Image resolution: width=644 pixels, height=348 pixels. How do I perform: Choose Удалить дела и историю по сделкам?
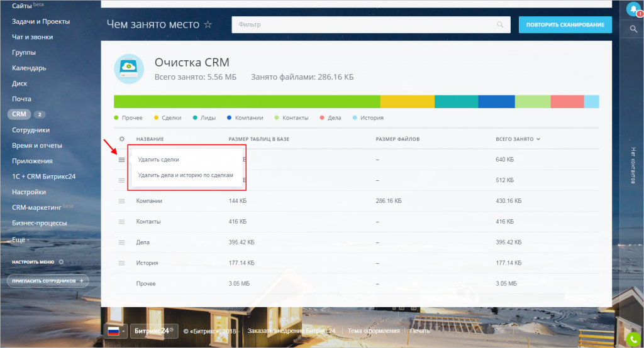click(186, 175)
